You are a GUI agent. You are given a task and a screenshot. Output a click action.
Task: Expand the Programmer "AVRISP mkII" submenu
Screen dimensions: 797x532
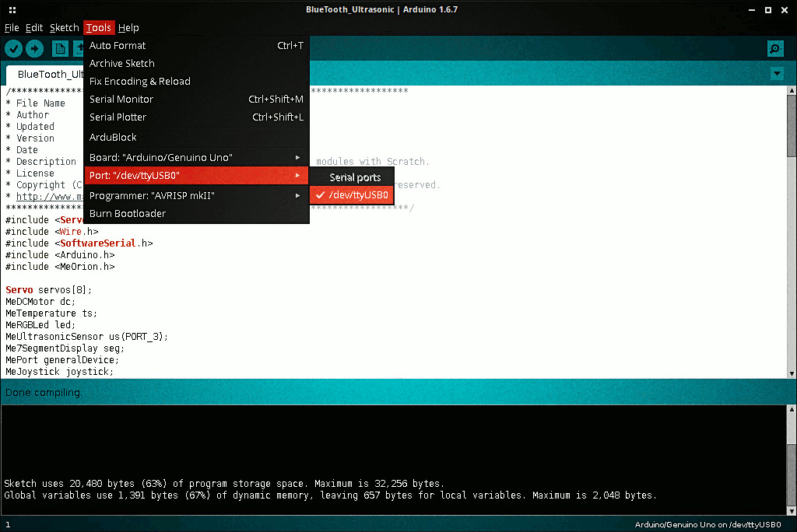click(x=196, y=196)
